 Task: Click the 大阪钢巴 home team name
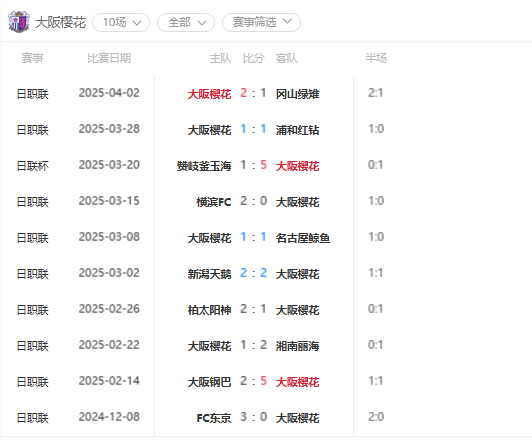(x=209, y=382)
